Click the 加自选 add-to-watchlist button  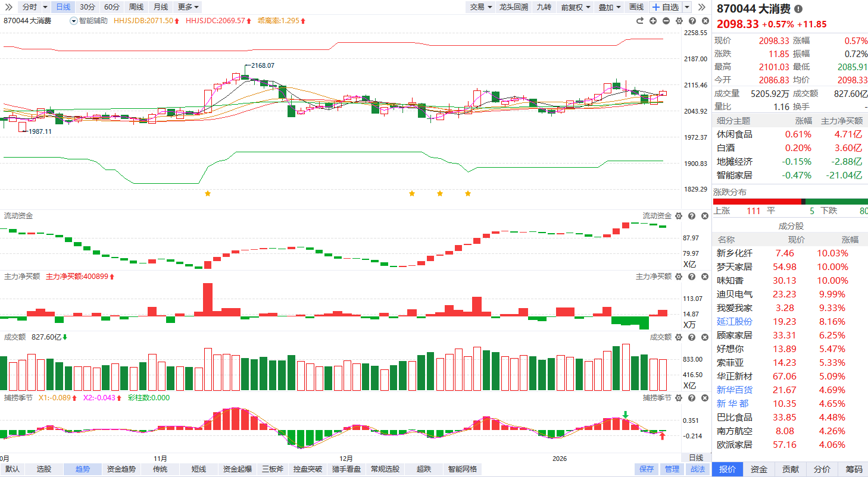pos(666,7)
